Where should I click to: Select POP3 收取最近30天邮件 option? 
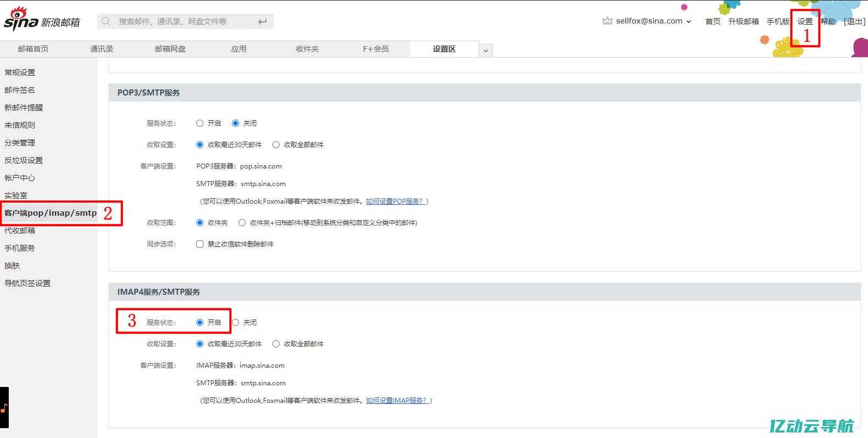(200, 145)
